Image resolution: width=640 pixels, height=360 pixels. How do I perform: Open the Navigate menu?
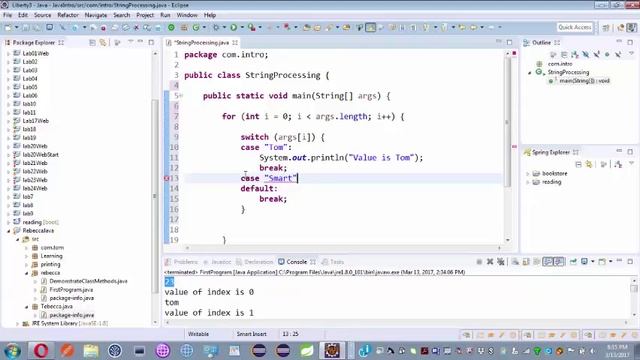tap(96, 15)
